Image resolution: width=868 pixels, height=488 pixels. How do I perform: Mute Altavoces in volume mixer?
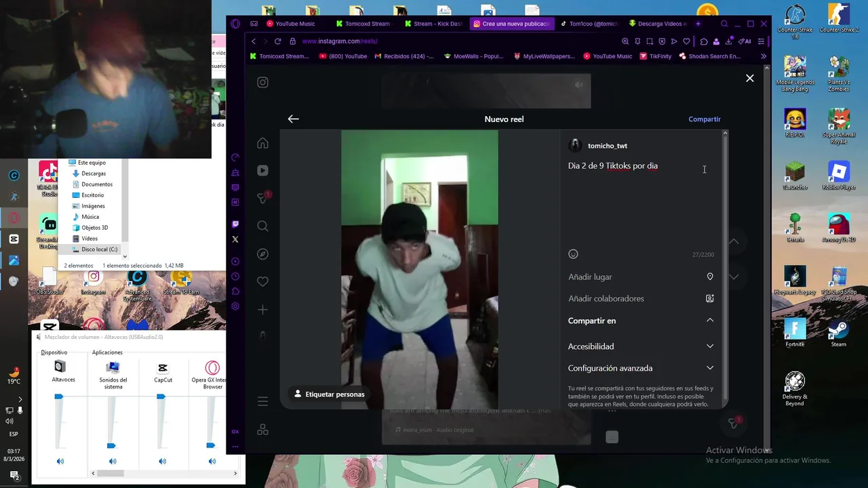click(x=60, y=461)
